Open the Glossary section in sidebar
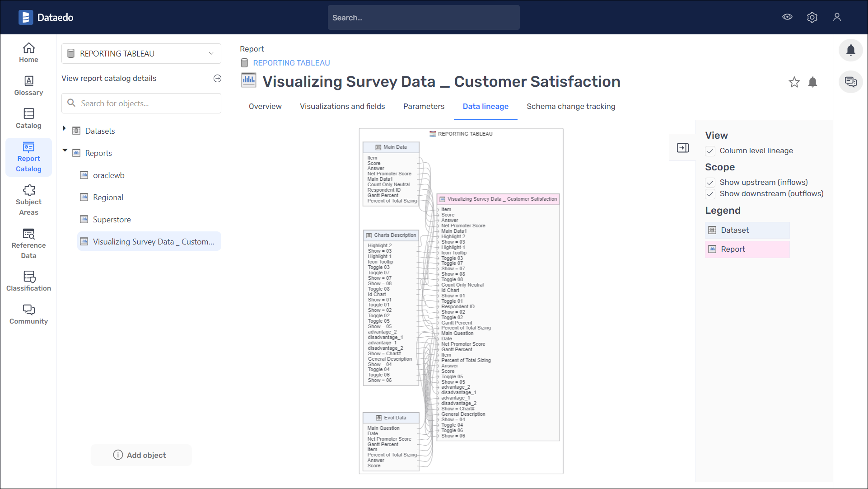The width and height of the screenshot is (868, 489). pyautogui.click(x=28, y=85)
